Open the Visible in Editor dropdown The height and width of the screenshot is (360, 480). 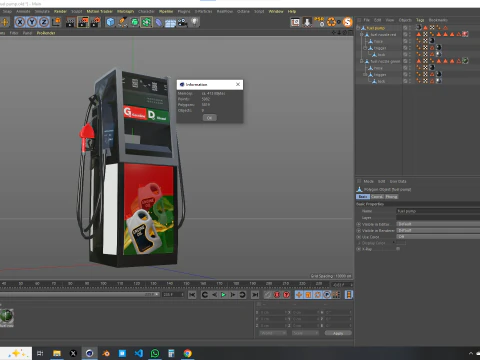[x=438, y=224]
